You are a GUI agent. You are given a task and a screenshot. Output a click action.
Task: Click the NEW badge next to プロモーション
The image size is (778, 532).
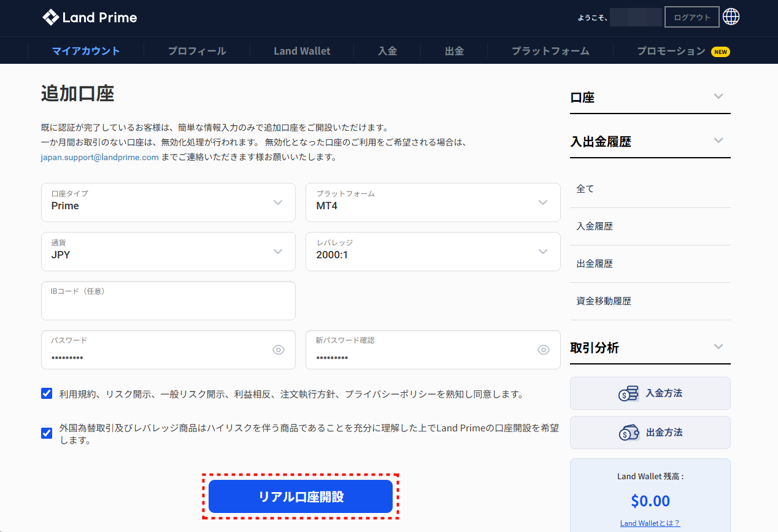720,52
